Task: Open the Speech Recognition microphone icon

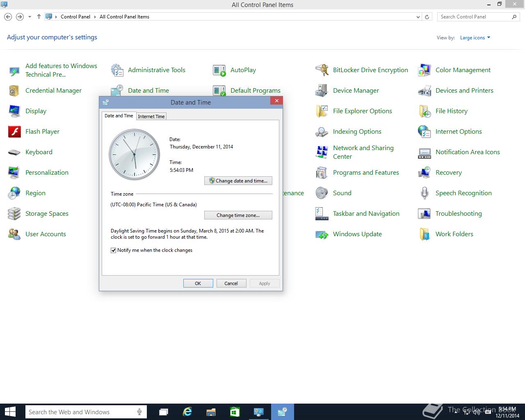Action: [x=425, y=193]
